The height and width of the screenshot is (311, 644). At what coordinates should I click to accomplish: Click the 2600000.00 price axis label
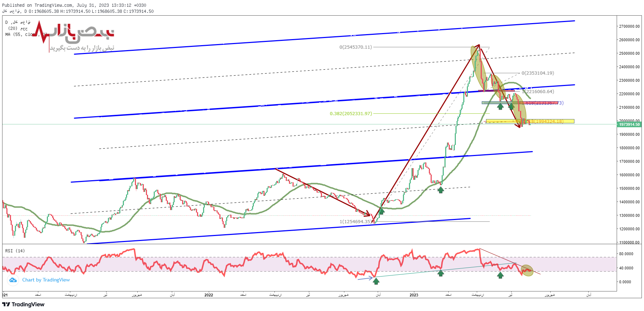pos(629,40)
